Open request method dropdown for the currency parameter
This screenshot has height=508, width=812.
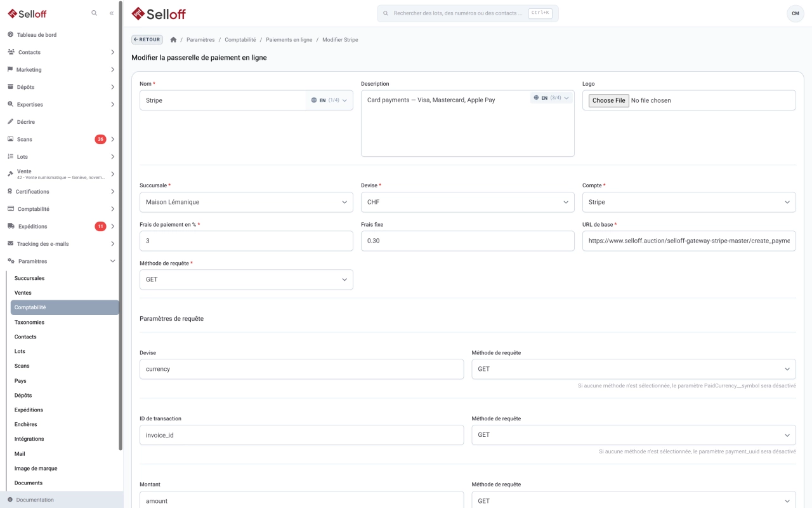pyautogui.click(x=634, y=369)
